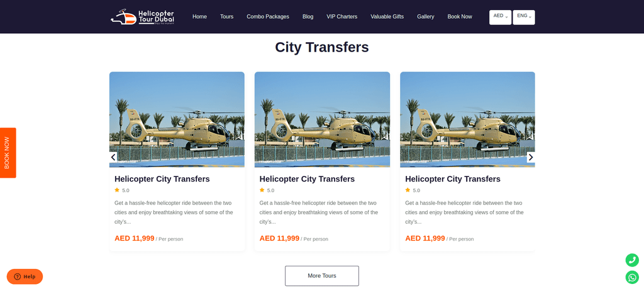Select Gallery in the top menu
The width and height of the screenshot is (644, 289).
[426, 17]
